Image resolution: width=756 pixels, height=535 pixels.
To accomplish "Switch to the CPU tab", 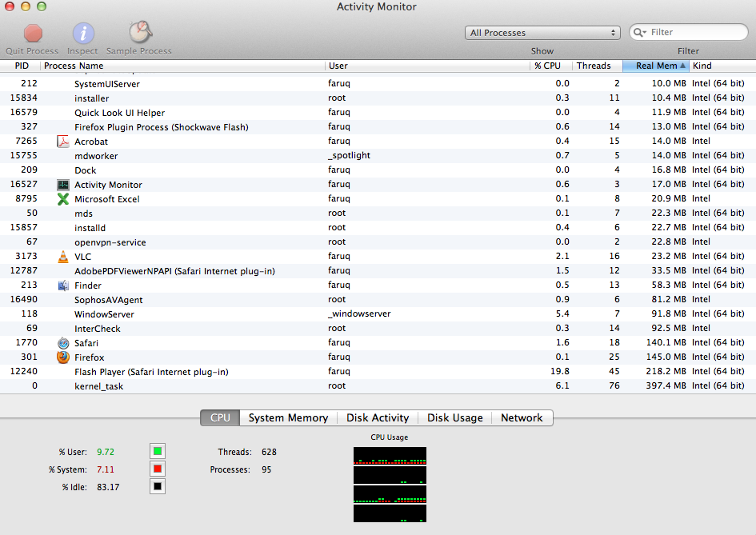I will (x=220, y=418).
